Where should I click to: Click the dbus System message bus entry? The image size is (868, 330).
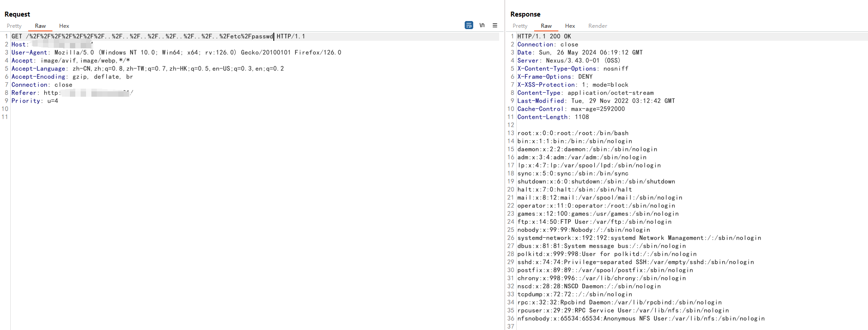601,246
